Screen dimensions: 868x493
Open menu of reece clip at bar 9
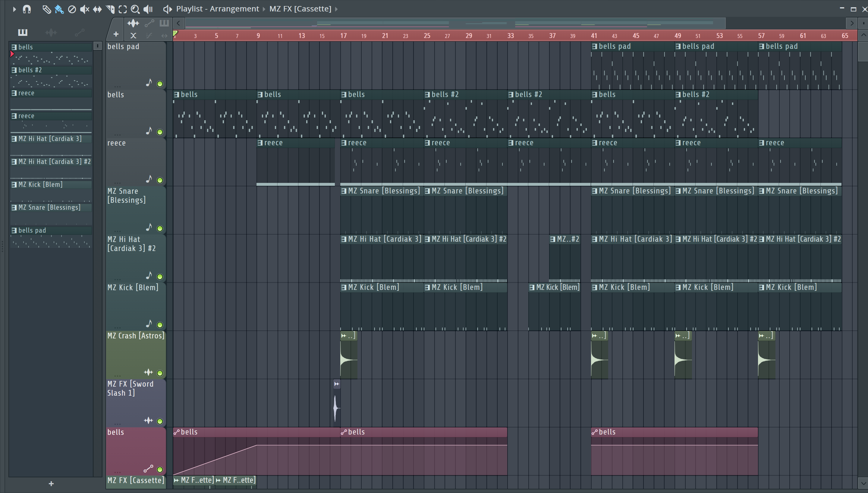click(x=260, y=143)
